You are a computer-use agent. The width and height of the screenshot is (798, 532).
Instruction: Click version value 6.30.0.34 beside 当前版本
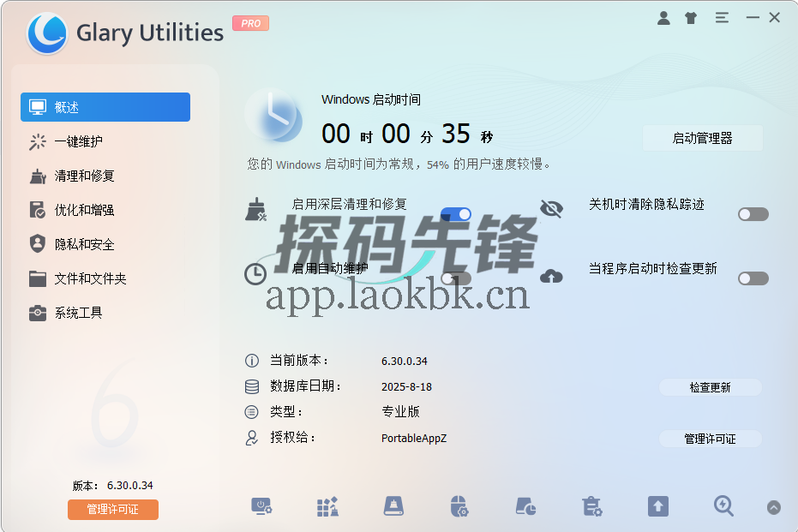405,362
